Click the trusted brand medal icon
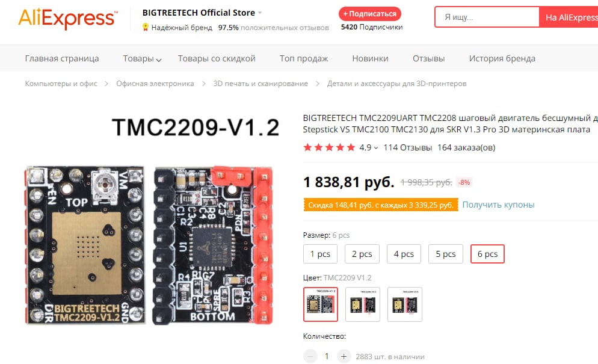Viewport: 598px width, 364px height. (x=146, y=28)
